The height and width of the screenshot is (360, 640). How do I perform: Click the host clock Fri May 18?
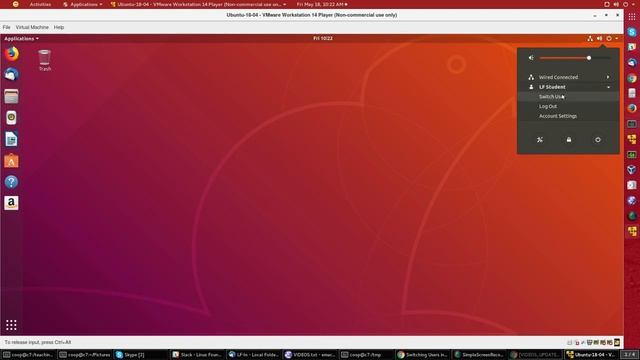(x=322, y=4)
